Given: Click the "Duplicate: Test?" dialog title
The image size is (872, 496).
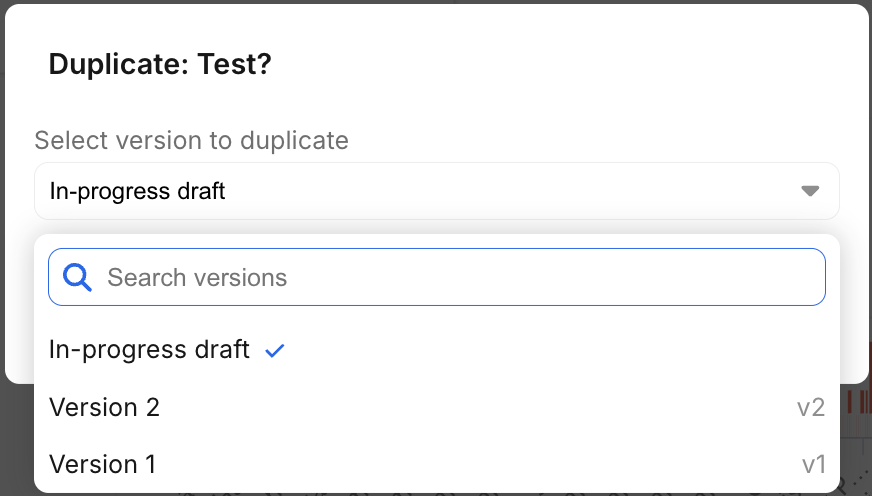Looking at the screenshot, I should (x=160, y=65).
